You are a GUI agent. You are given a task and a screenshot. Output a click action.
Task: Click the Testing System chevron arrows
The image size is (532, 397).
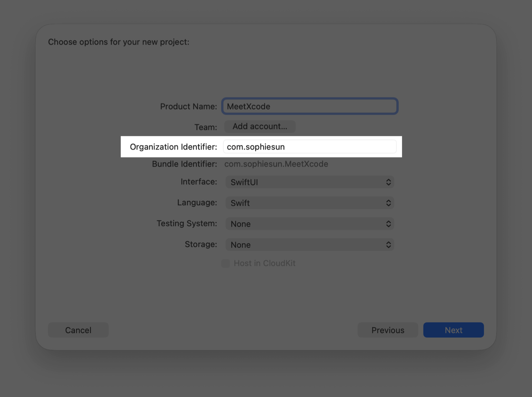[388, 224]
